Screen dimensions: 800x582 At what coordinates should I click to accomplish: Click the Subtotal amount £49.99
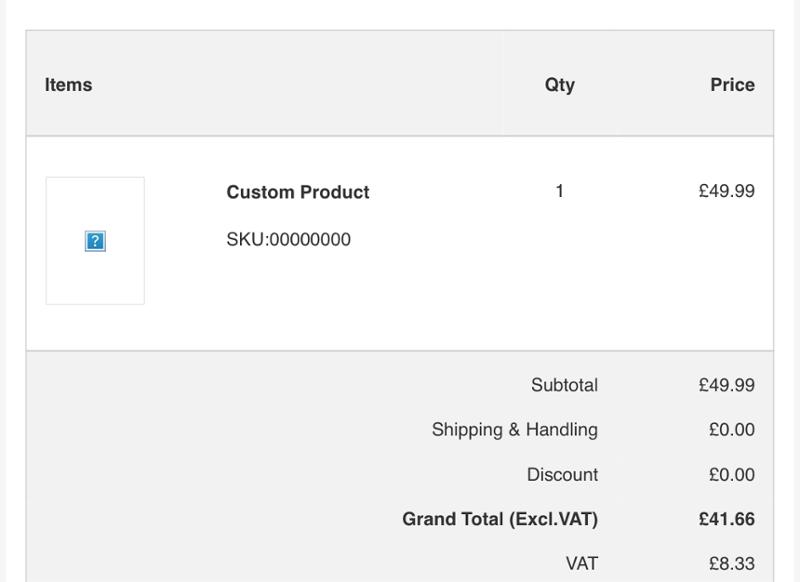coord(726,385)
